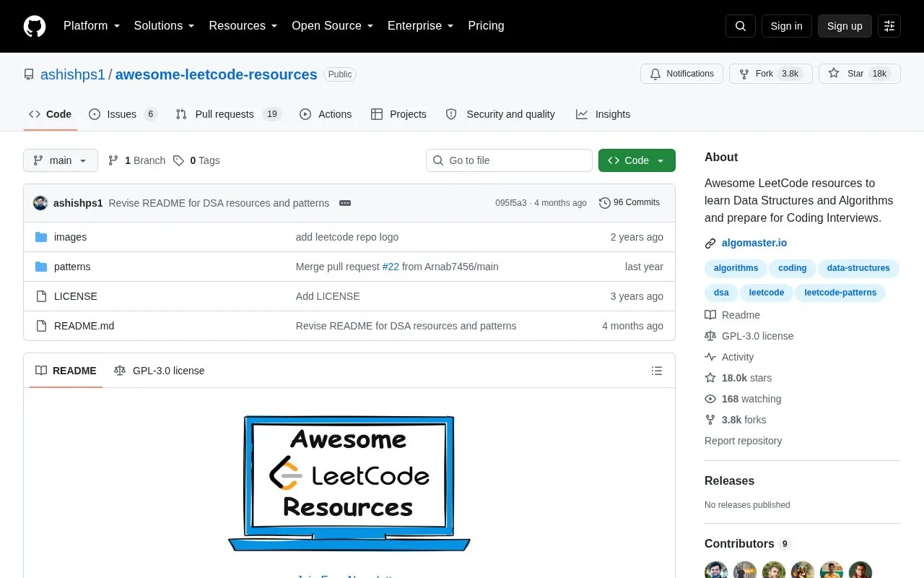Open the README outline list icon

(x=657, y=371)
